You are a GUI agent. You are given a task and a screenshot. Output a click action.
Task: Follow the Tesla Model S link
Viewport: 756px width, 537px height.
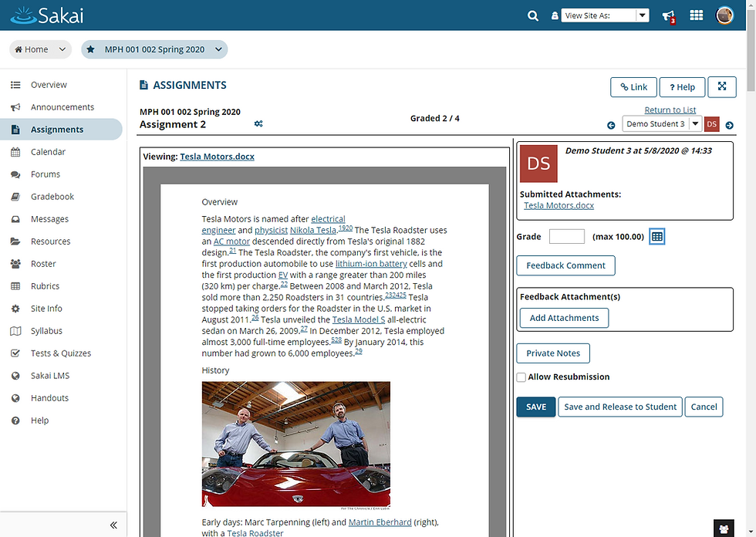coord(359,319)
